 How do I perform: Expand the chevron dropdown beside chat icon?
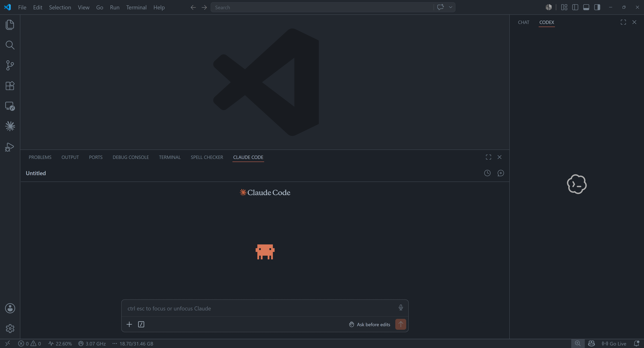pyautogui.click(x=450, y=7)
